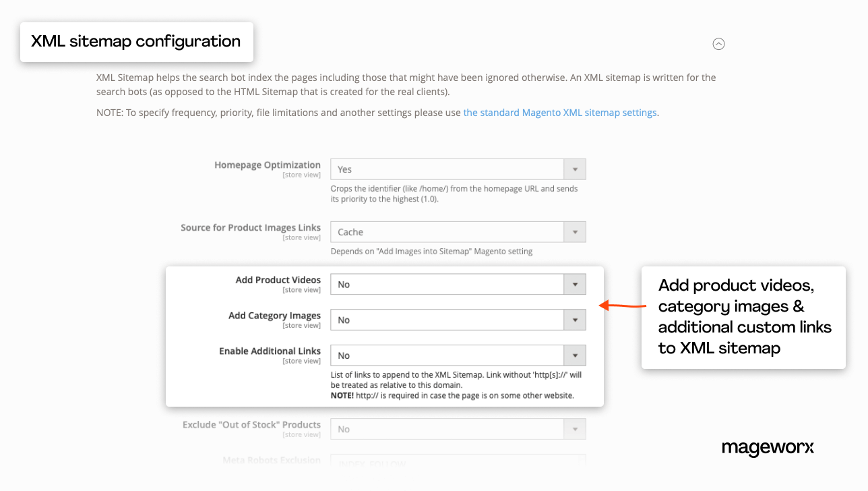
Task: Click the dropdown arrow icon beside Add Category Images
Action: tap(575, 319)
